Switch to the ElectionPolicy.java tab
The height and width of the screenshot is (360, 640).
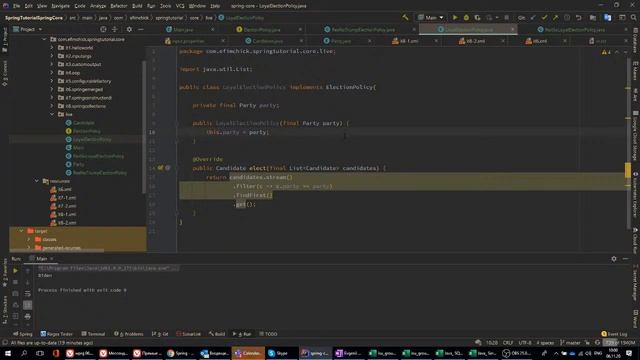point(262,29)
